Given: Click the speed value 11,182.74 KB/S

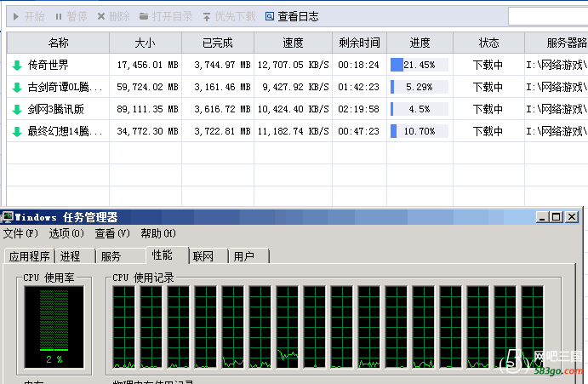Looking at the screenshot, I should tap(293, 131).
